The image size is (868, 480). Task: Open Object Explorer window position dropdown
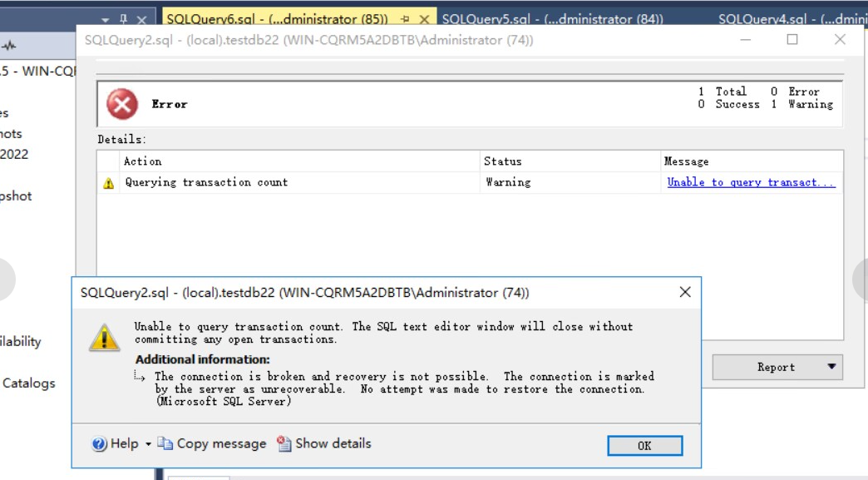pyautogui.click(x=106, y=21)
